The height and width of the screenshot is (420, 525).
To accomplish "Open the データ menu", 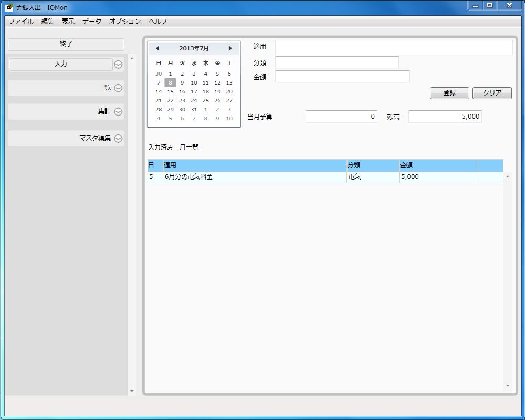I will click(x=92, y=22).
